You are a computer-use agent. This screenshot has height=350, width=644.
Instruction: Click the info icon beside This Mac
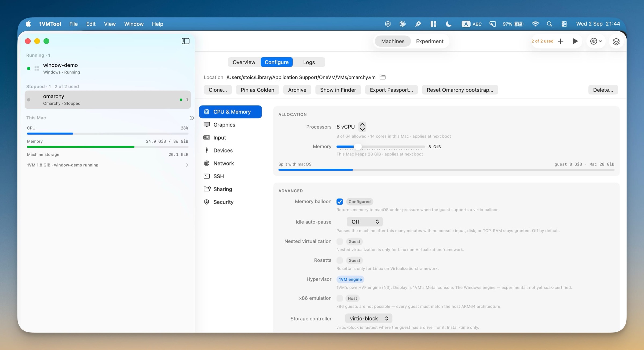(x=192, y=118)
